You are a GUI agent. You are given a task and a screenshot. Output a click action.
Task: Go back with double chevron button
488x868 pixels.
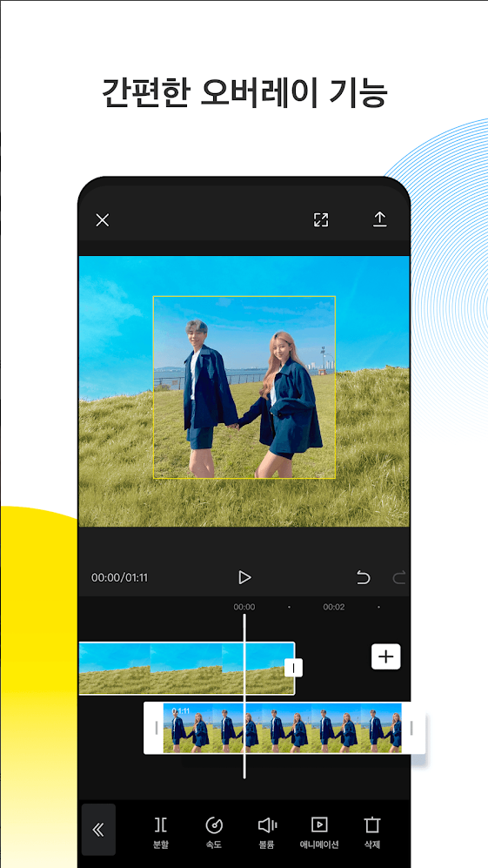click(98, 829)
